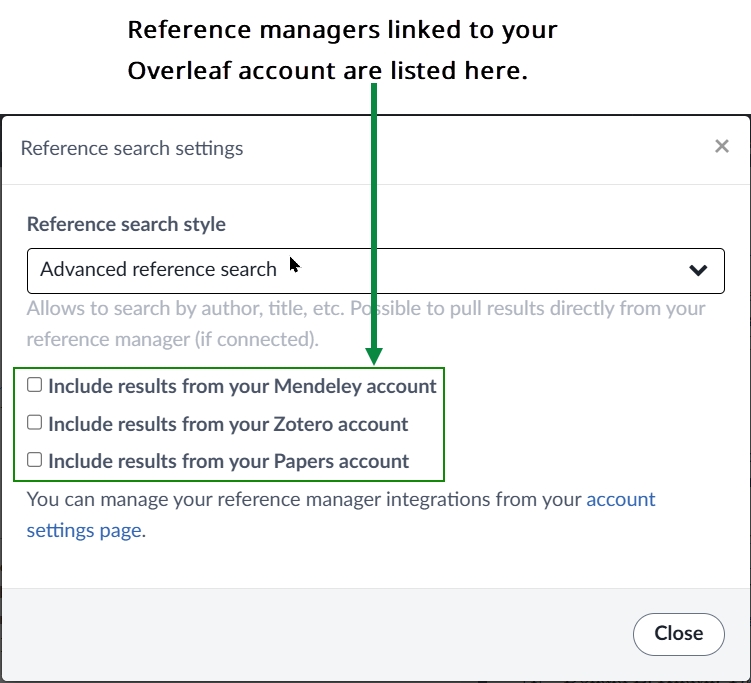Click the "You can manage your reference manager" text
751x683 pixels.
click(x=300, y=499)
